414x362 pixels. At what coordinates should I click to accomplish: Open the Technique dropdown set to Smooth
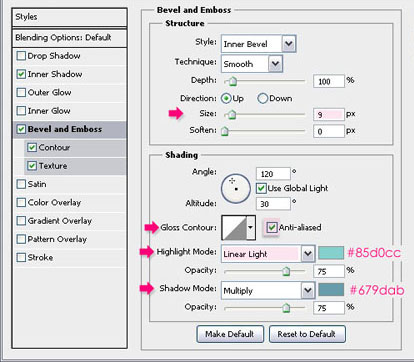tap(252, 64)
